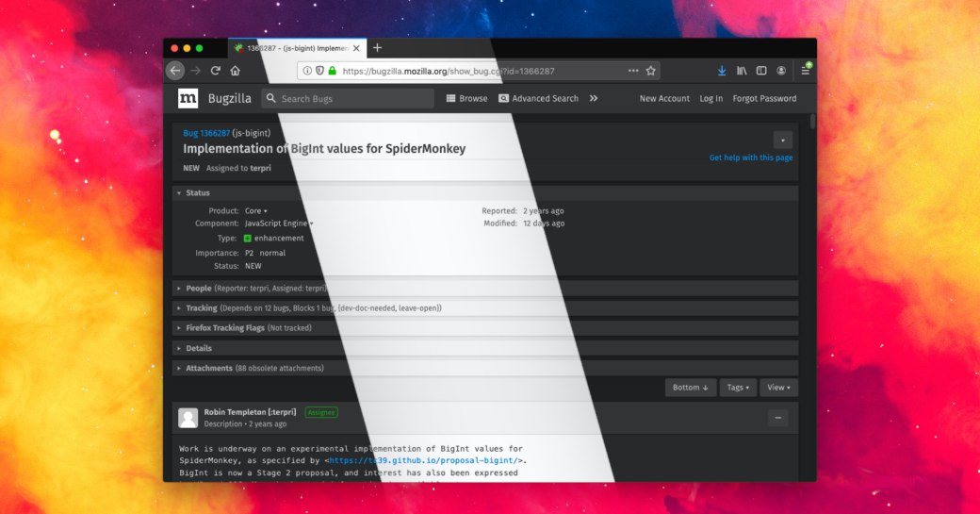
Task: Click the Robin Templeton avatar image
Action: [x=188, y=418]
